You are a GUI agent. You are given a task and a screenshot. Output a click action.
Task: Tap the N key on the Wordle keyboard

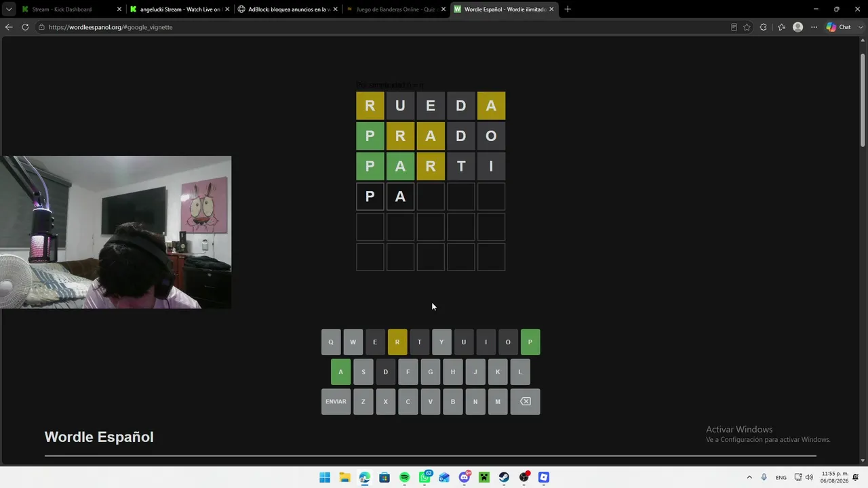pyautogui.click(x=475, y=401)
